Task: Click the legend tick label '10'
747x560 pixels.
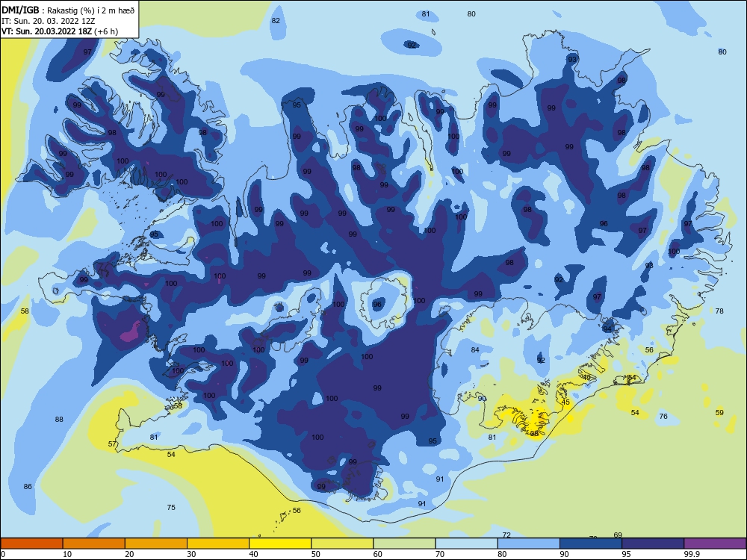Action: click(x=67, y=554)
